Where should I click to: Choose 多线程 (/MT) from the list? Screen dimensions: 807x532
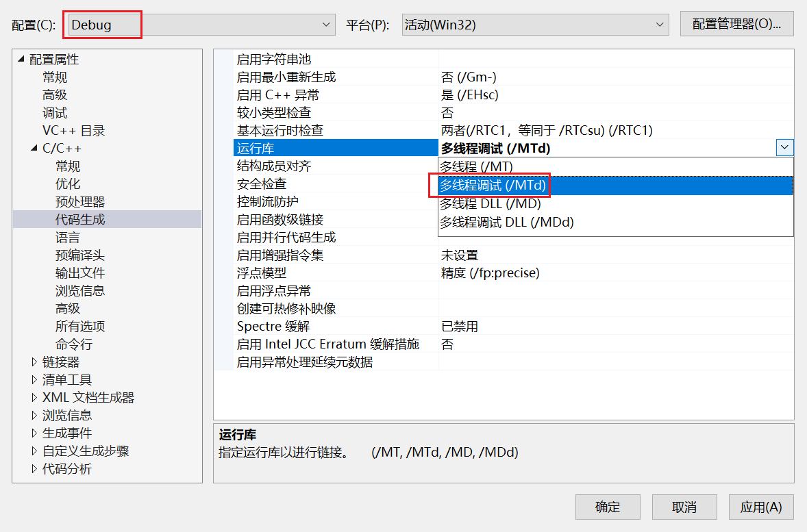616,166
